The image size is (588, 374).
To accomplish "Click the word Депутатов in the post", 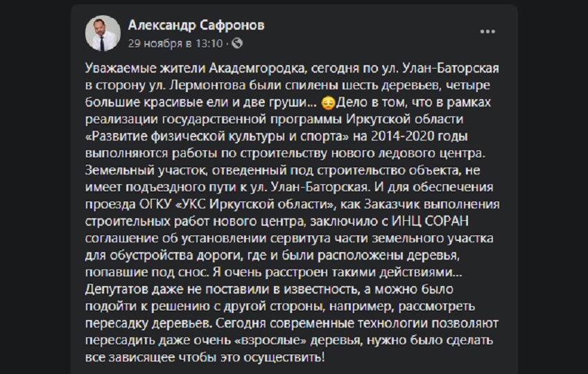I will tap(116, 290).
